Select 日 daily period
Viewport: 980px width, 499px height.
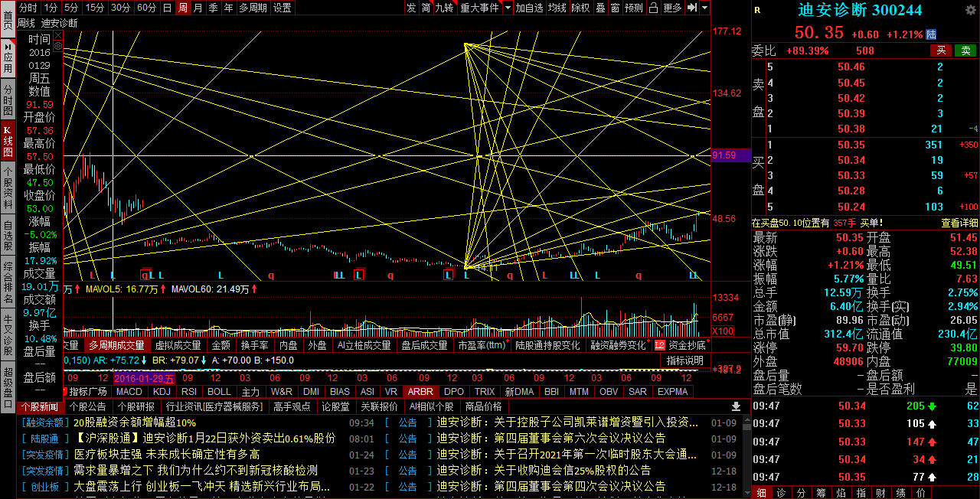click(x=168, y=8)
